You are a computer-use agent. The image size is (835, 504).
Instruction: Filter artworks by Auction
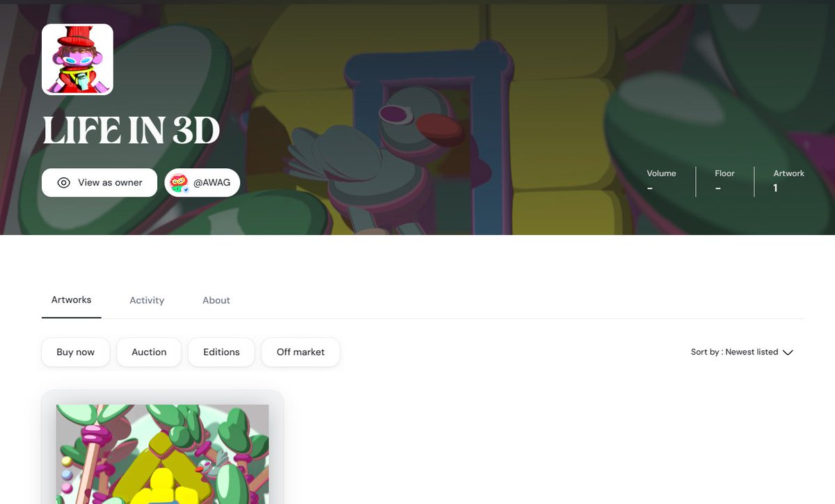click(149, 352)
